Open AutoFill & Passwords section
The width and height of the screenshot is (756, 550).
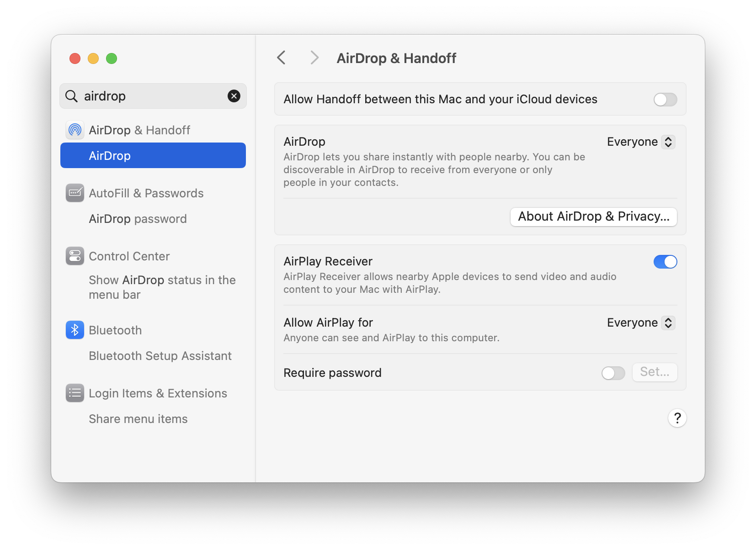tap(153, 193)
